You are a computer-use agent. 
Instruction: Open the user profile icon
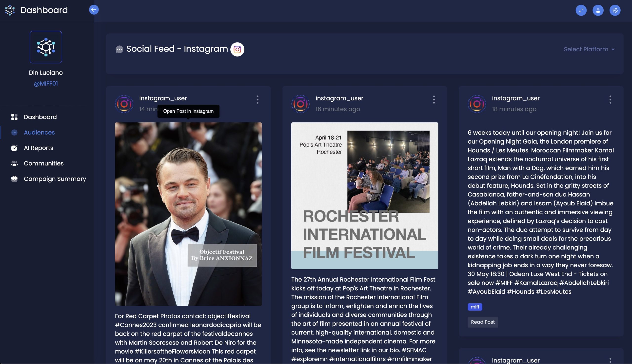[598, 10]
